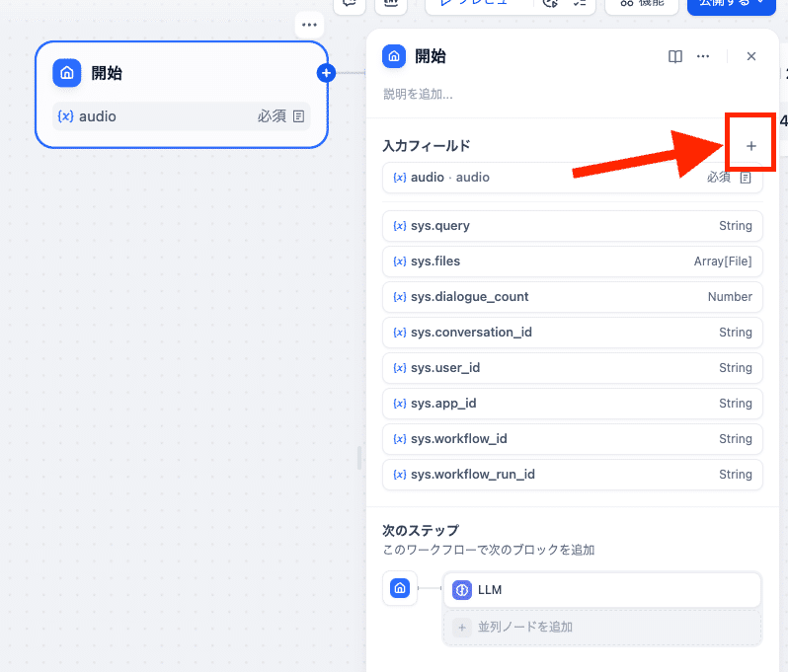788x672 pixels.
Task: Open the three-dot menu above the 開始 node
Action: pyautogui.click(x=309, y=25)
